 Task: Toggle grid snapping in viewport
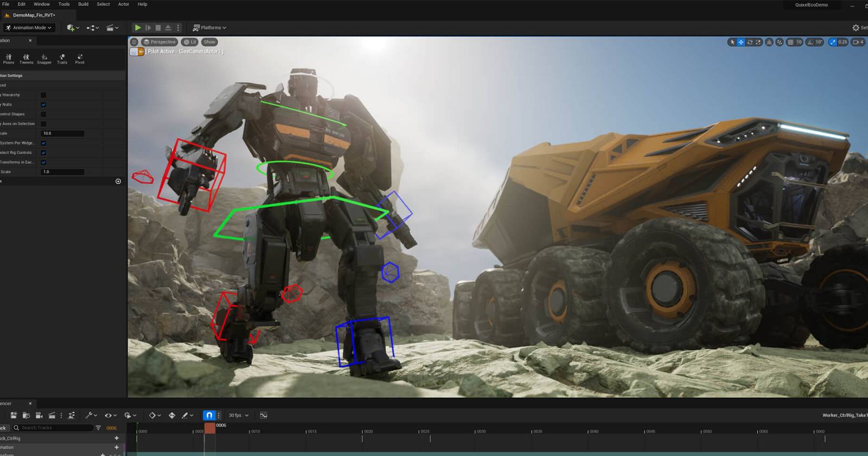pyautogui.click(x=790, y=42)
